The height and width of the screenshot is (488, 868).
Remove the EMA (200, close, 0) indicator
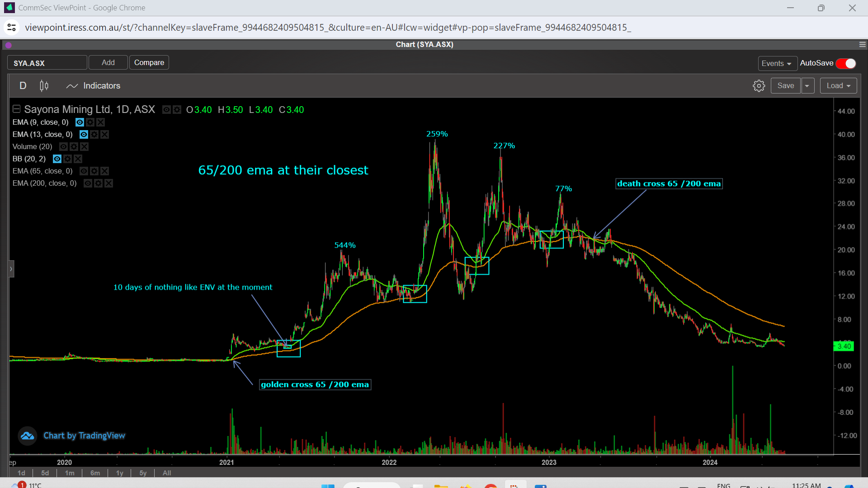(x=108, y=183)
